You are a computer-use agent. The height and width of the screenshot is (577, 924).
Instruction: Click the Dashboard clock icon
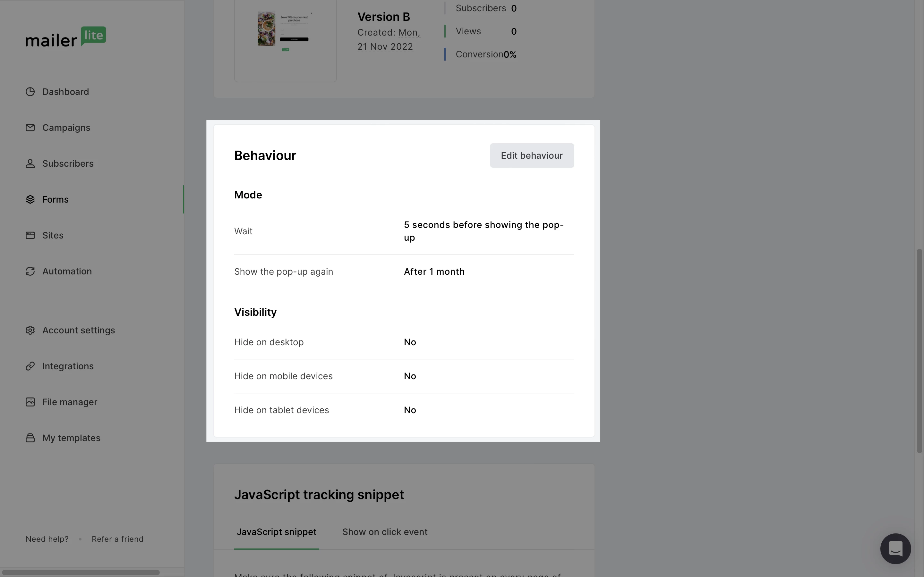pyautogui.click(x=30, y=92)
